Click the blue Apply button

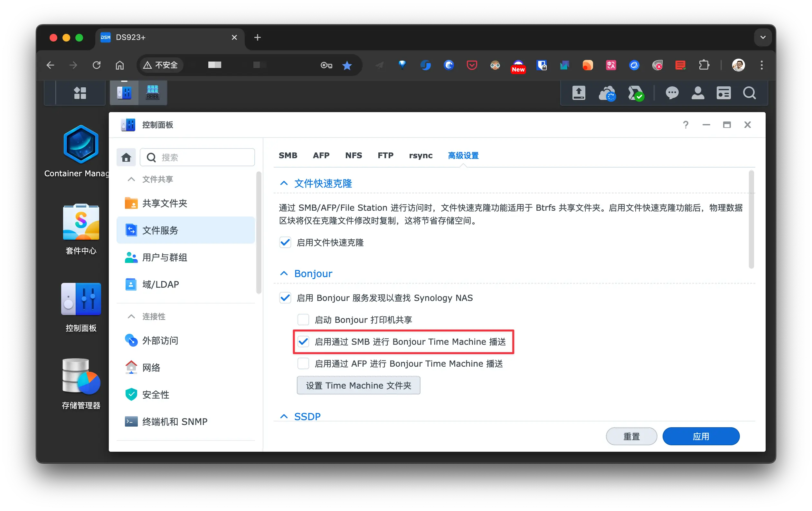(x=701, y=436)
